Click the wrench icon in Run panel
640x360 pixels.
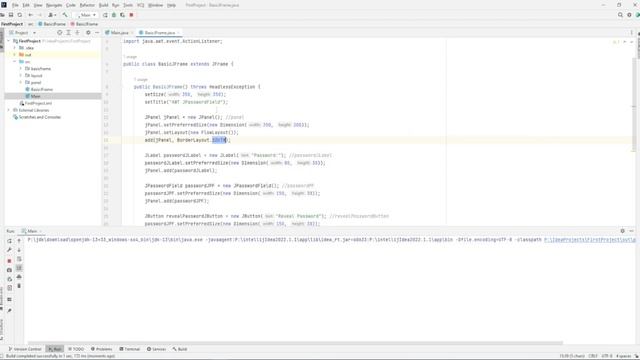point(9,250)
